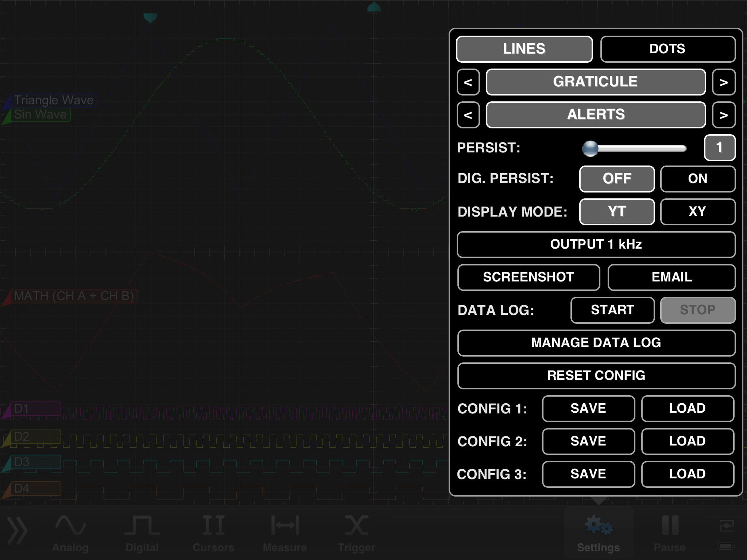Select the MATH (CH A + CH B) label

point(74,296)
